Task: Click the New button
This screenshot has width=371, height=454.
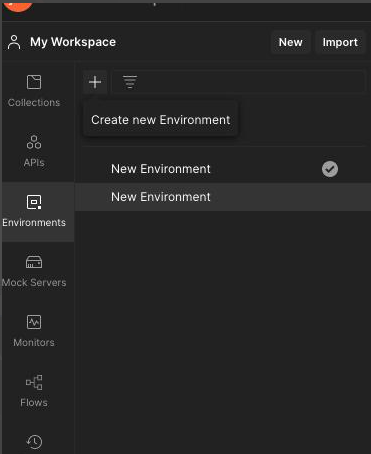Action: coord(291,42)
